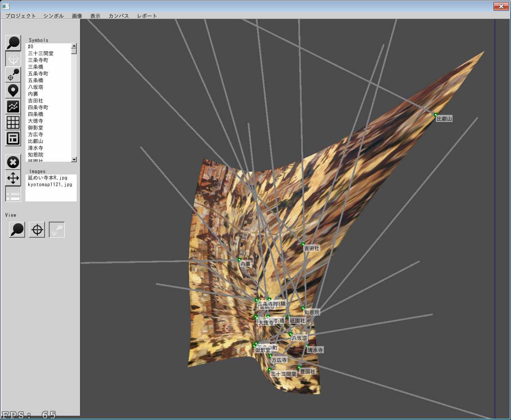Select 吉田社 in Symbols list
The height and width of the screenshot is (420, 511).
pos(48,101)
